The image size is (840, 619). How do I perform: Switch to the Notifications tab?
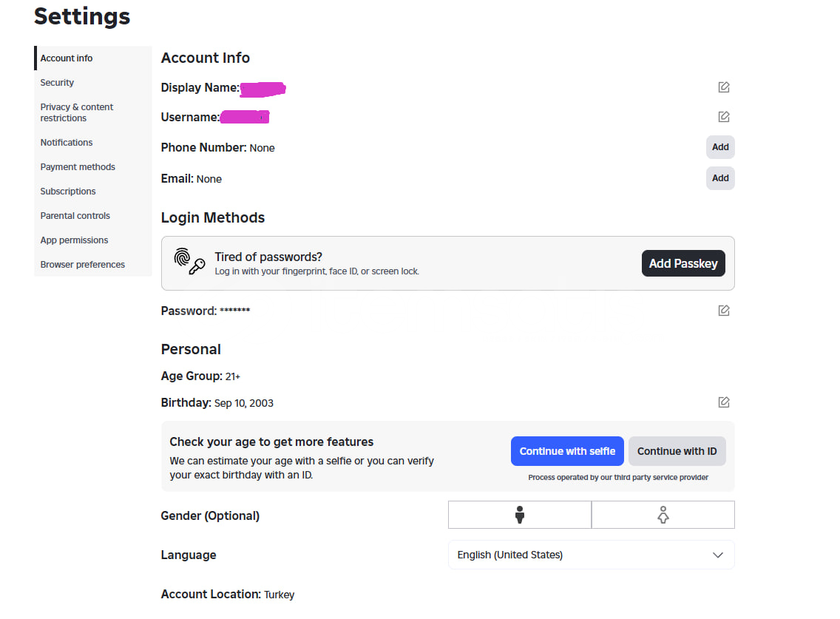click(67, 143)
